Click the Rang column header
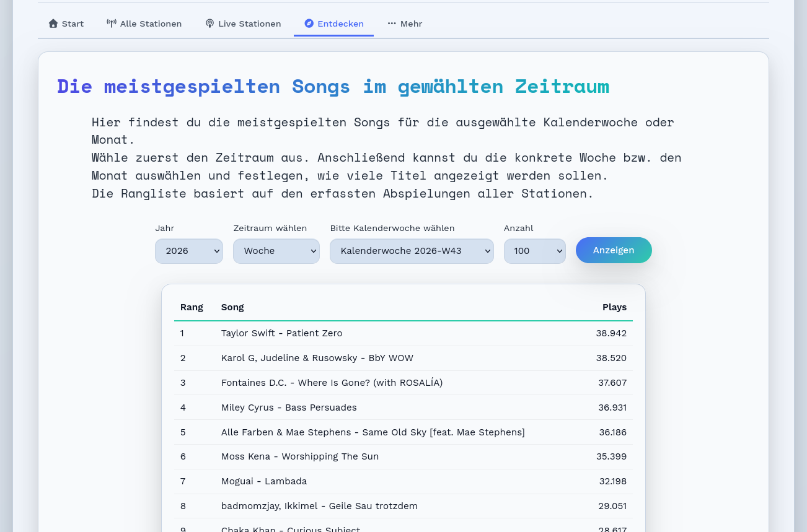The width and height of the screenshot is (807, 532). [192, 307]
